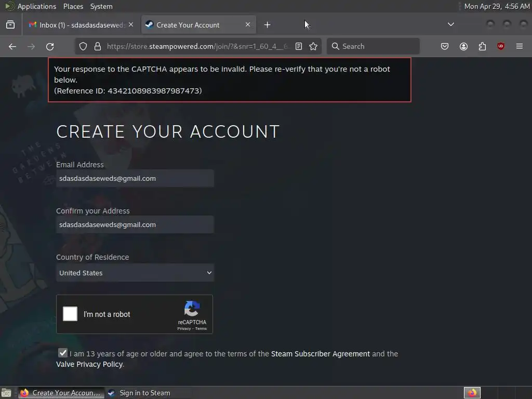Open the Steam Subscriber Agreement link
The height and width of the screenshot is (399, 532).
point(320,354)
